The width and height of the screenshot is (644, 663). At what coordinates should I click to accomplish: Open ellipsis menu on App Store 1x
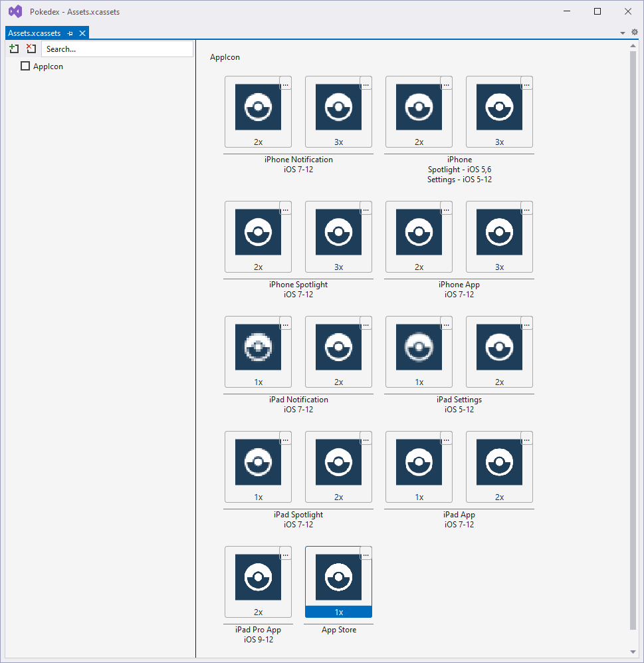366,553
